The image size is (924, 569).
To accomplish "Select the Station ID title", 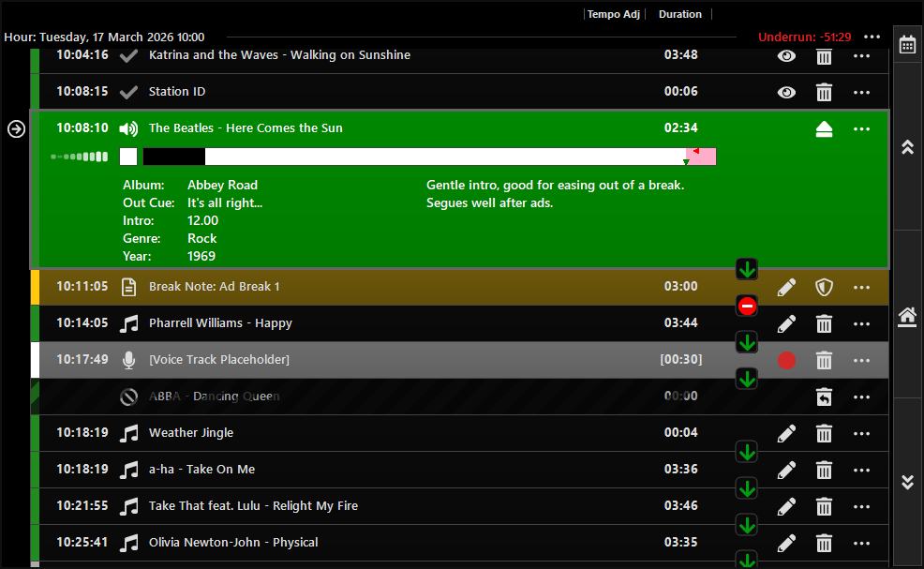I will pos(177,91).
